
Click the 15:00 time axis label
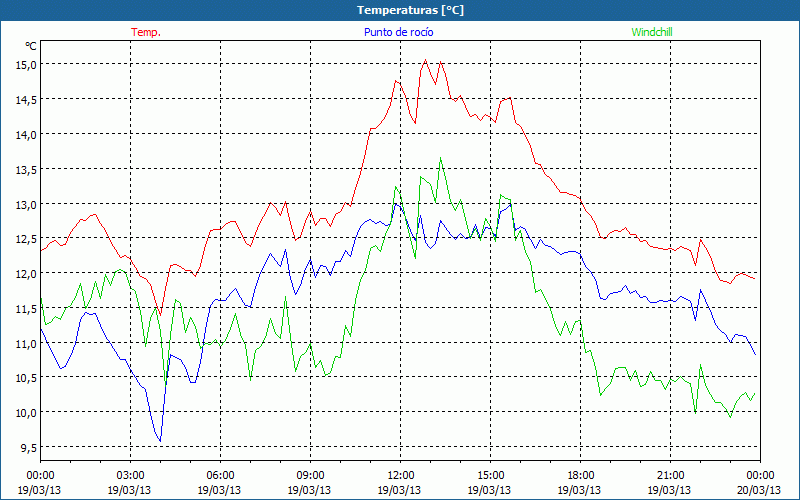coord(490,476)
